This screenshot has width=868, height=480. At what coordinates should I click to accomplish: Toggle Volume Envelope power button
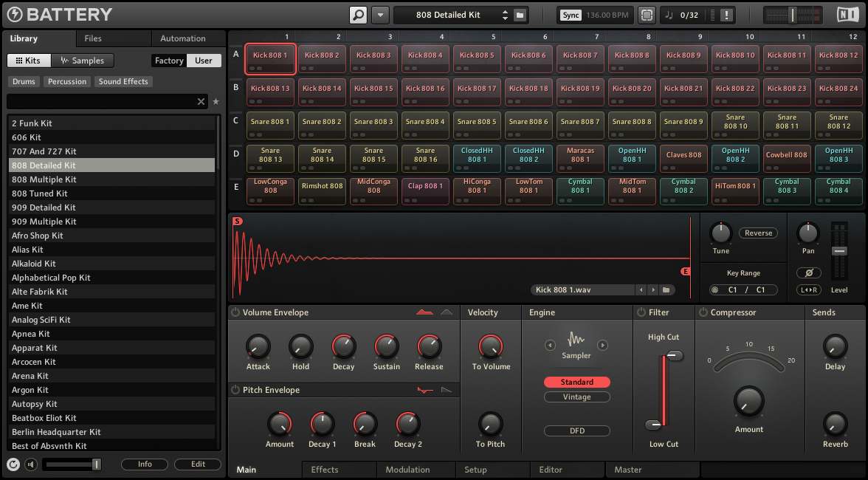(235, 312)
